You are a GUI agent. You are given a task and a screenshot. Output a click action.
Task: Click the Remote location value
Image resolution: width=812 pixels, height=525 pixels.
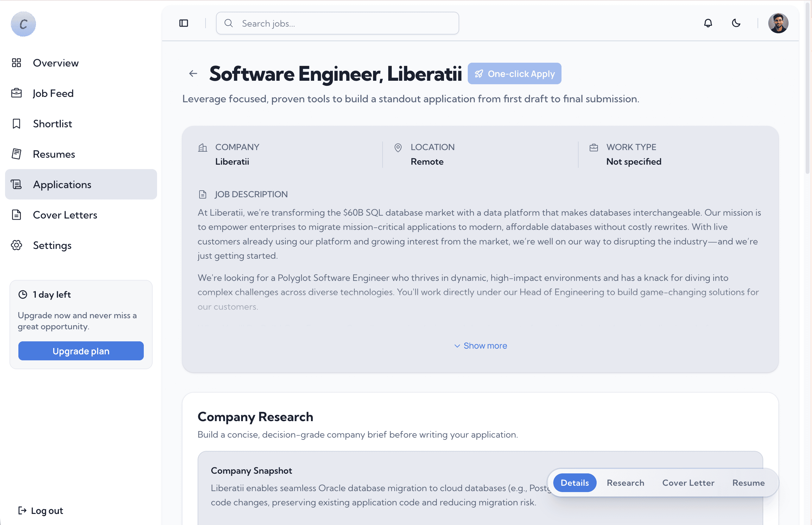click(427, 161)
